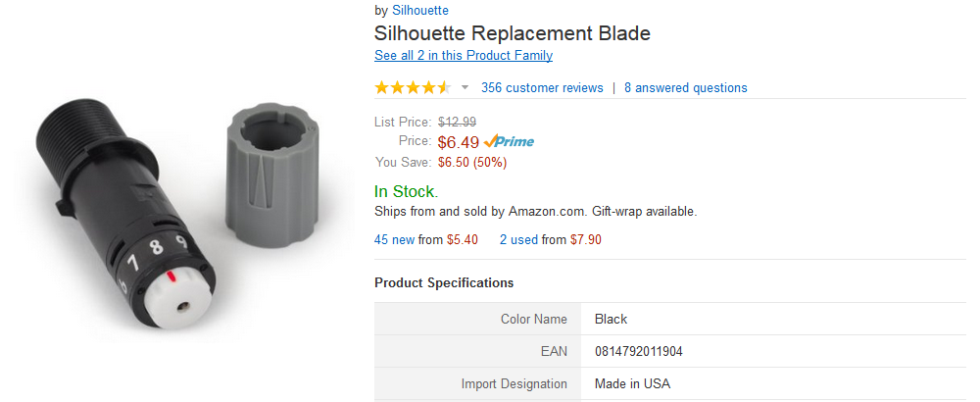Click the Made in USA value
Viewport: 980px width, 402px height.
point(632,383)
